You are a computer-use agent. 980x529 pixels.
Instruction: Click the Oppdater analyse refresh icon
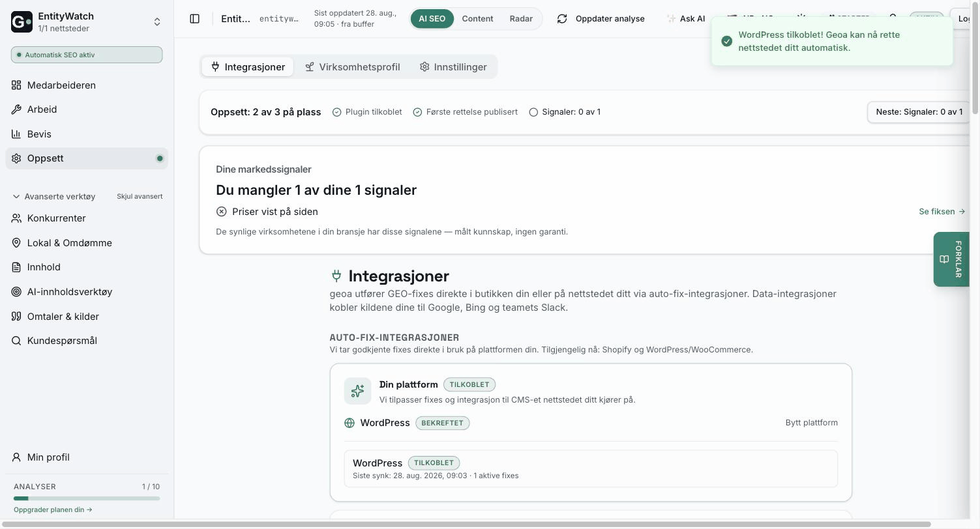tap(562, 19)
